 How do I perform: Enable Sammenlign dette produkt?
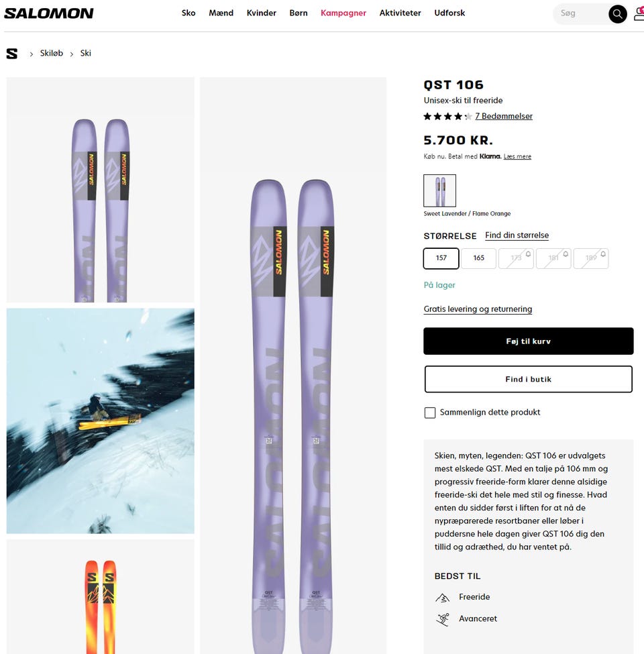tap(430, 413)
